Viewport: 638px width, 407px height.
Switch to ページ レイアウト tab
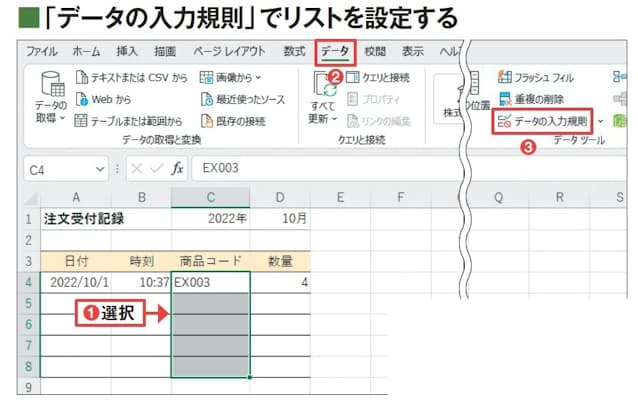229,51
